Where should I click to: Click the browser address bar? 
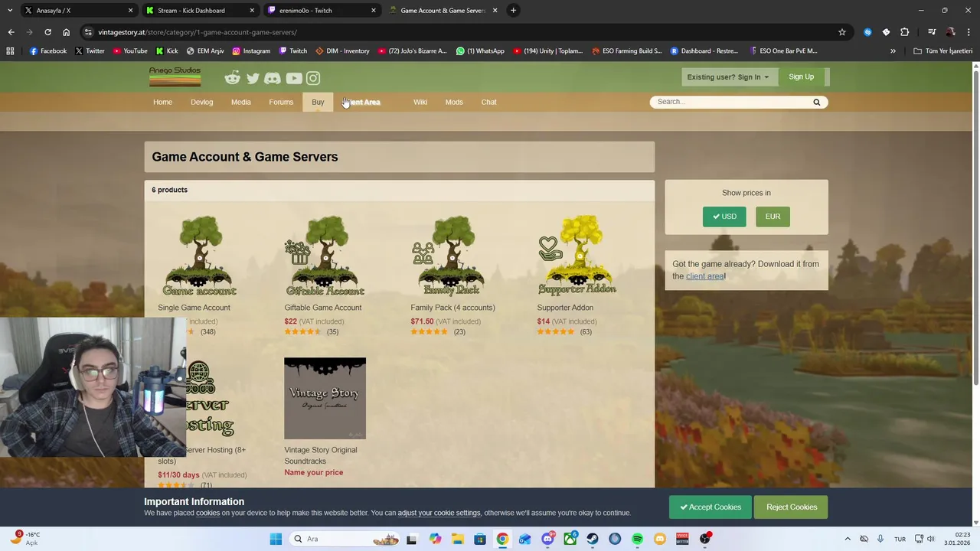459,32
